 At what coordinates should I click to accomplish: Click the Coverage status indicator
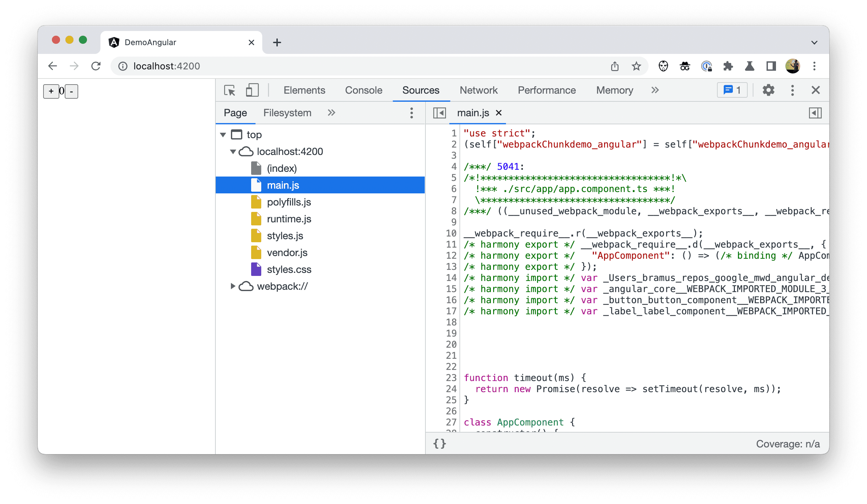[x=788, y=444]
